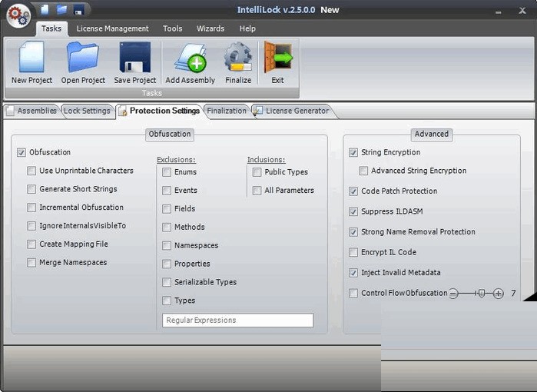This screenshot has width=537, height=392.
Task: Enable Control Flow Obfuscation checkbox
Action: (x=353, y=294)
